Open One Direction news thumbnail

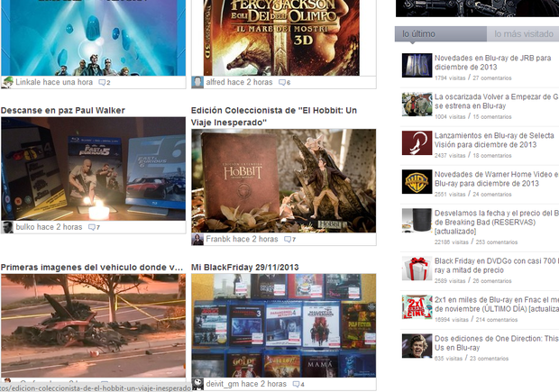[x=417, y=346]
